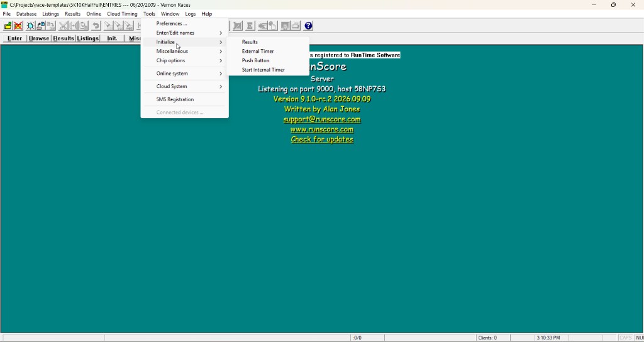This screenshot has height=342, width=644.
Task: Open the Window menu
Action: point(170,14)
